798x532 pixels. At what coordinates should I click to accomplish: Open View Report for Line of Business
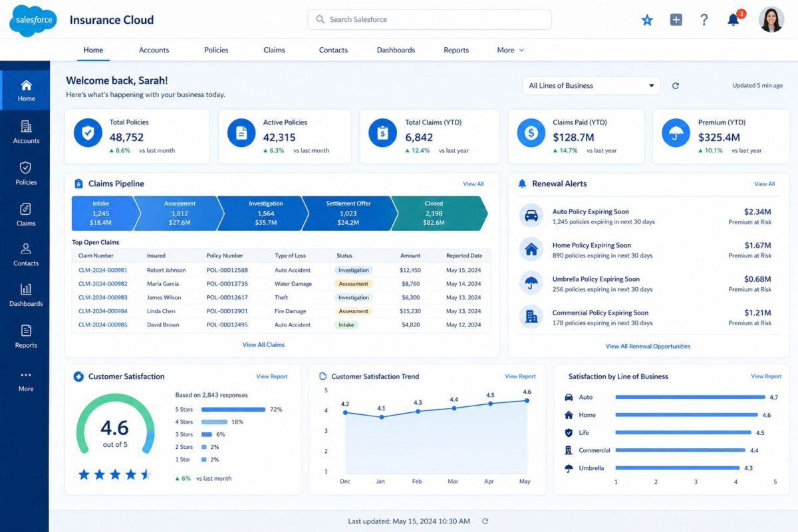766,376
